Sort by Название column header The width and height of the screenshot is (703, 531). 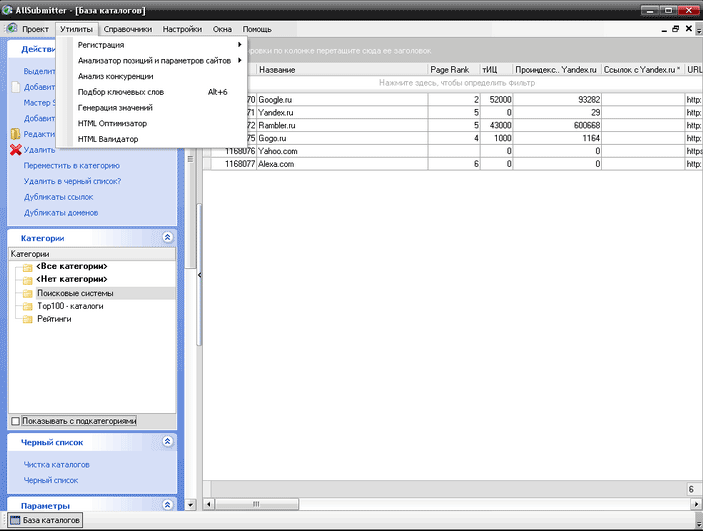[x=342, y=70]
